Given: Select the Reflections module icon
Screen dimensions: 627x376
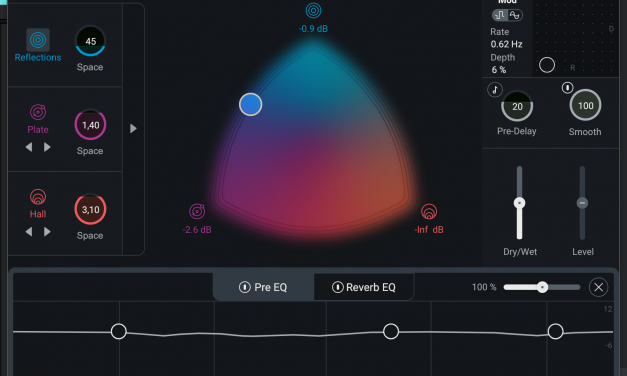Looking at the screenshot, I should [38, 40].
